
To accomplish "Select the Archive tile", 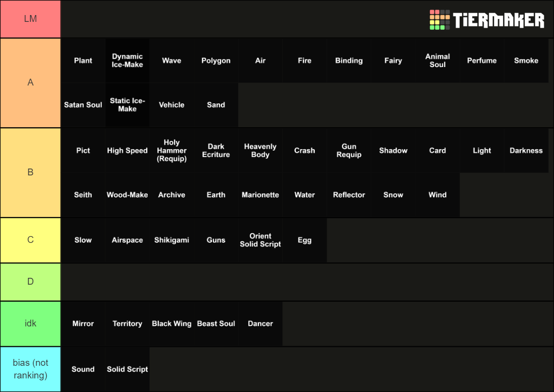I will pyautogui.click(x=172, y=195).
